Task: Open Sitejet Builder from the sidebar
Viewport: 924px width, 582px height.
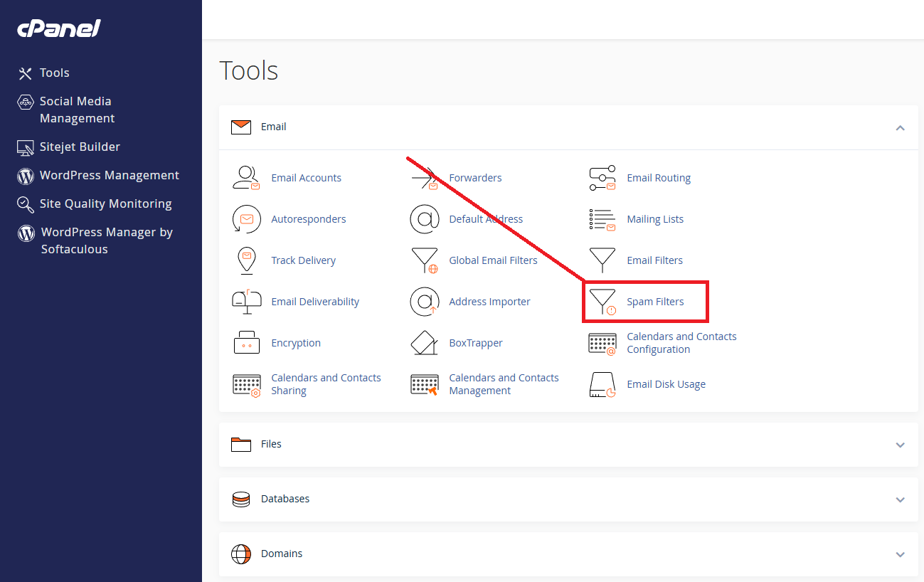Action: tap(80, 147)
